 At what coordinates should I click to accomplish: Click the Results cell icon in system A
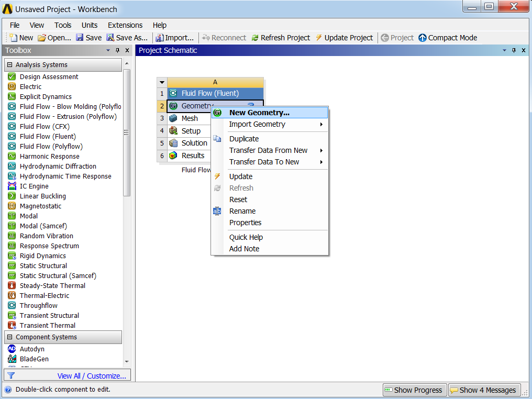(x=173, y=156)
